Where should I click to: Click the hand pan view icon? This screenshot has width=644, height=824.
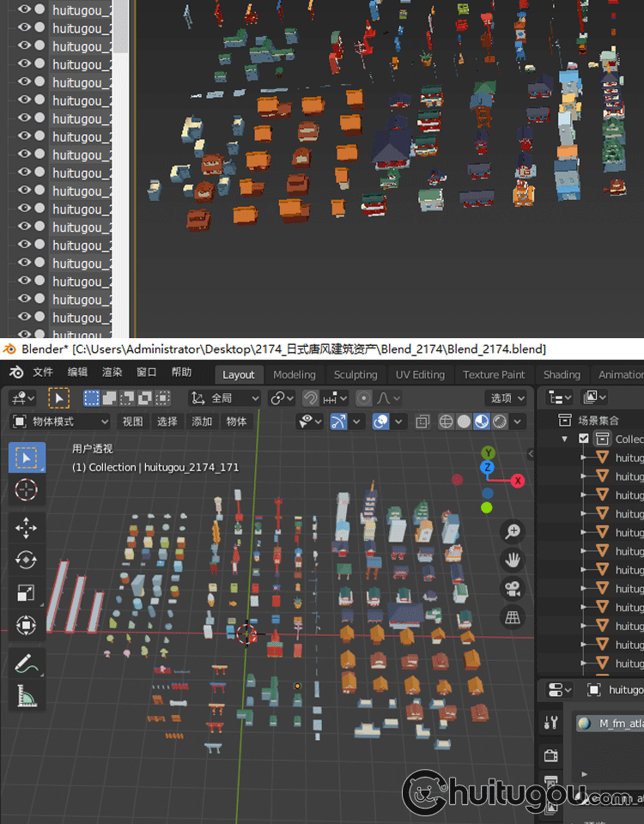click(513, 560)
